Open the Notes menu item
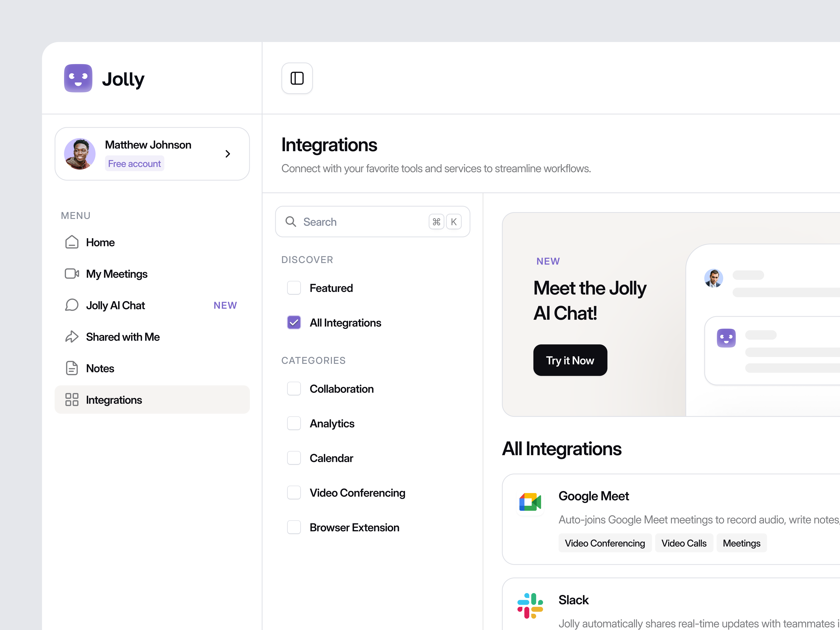Image resolution: width=840 pixels, height=630 pixels. pos(100,368)
